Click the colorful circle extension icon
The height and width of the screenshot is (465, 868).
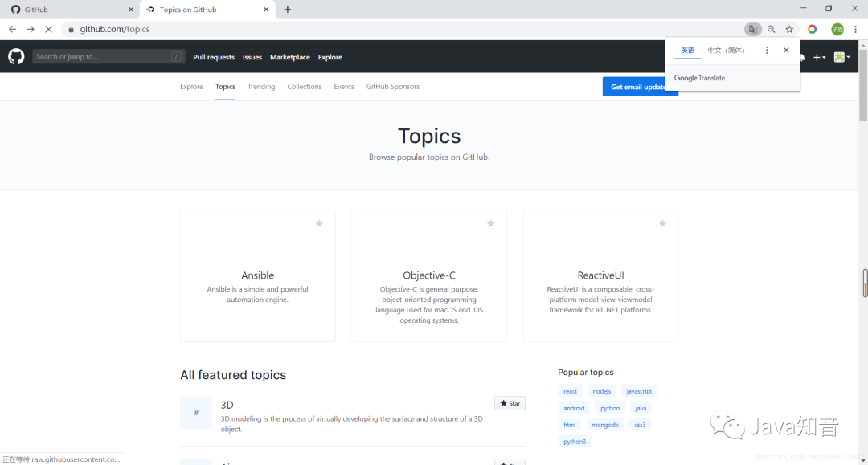point(812,29)
